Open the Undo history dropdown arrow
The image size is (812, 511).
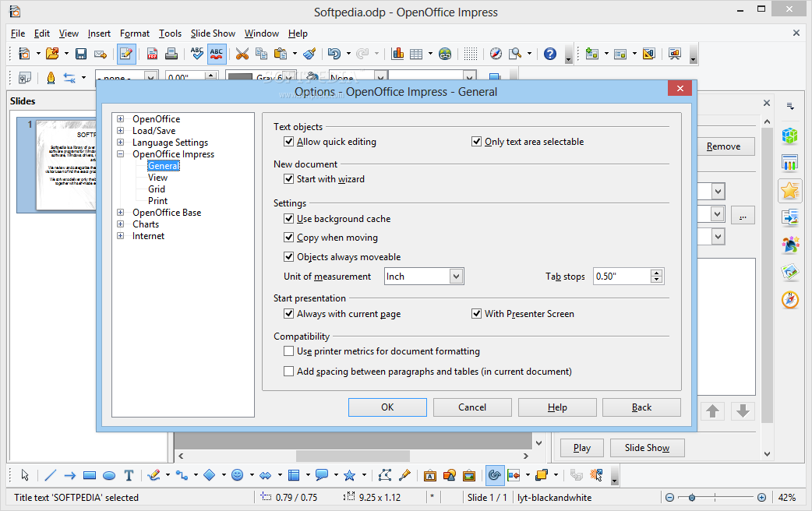point(348,54)
